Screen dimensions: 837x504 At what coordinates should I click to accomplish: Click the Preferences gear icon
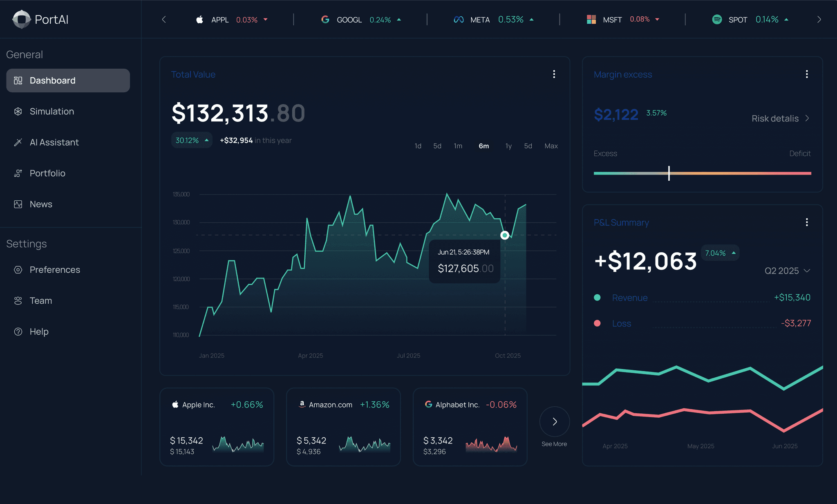(x=18, y=270)
